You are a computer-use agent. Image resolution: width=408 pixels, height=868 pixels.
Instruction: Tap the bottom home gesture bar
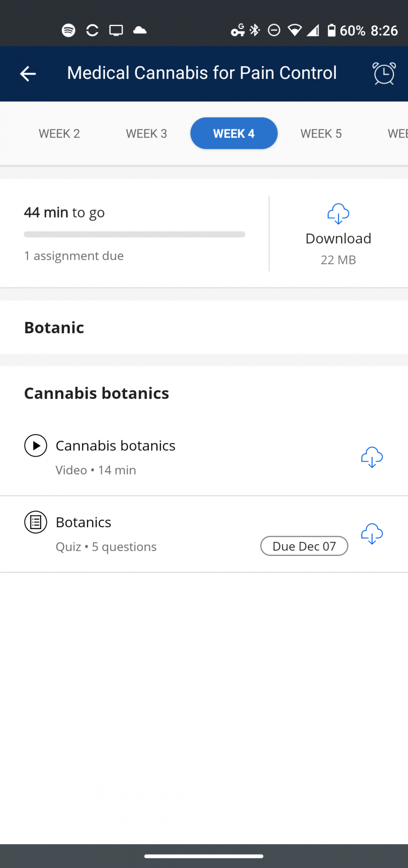click(204, 856)
